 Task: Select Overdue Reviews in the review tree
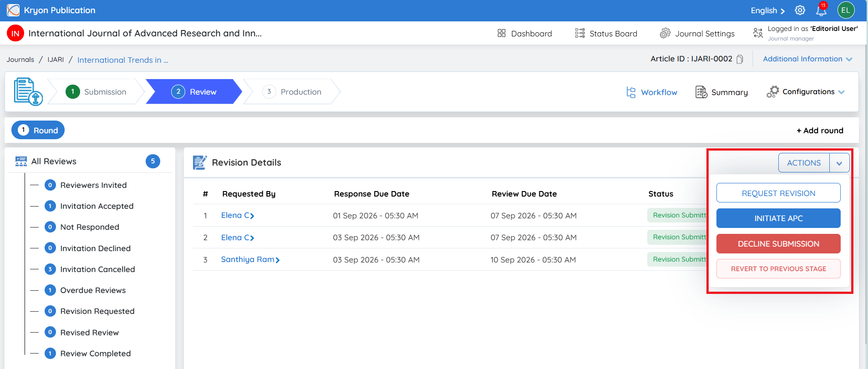point(93,290)
